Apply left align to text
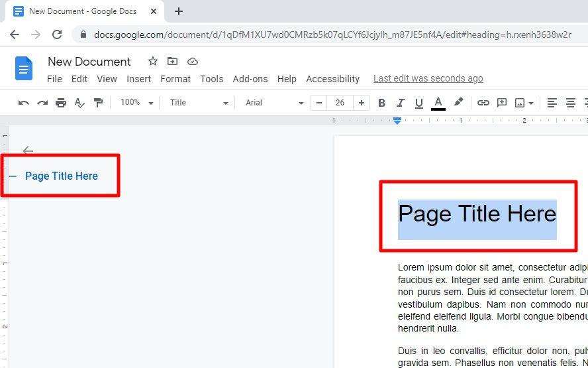Viewport: 588px width, 368px height. point(552,103)
